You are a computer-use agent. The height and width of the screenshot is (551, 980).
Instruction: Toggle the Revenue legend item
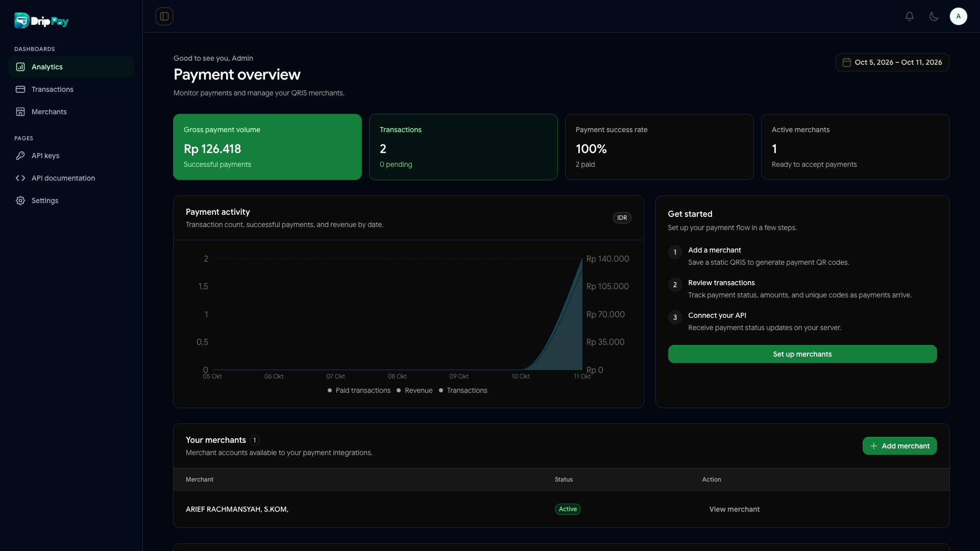click(414, 390)
